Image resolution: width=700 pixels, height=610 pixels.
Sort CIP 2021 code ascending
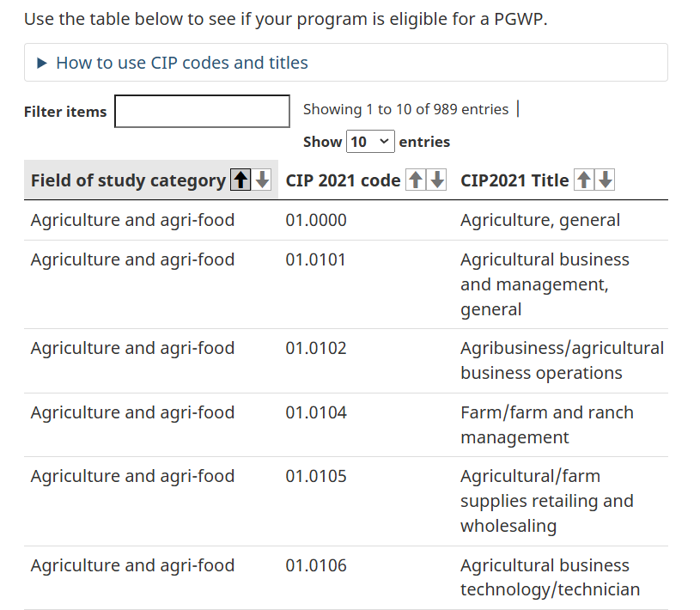pyautogui.click(x=416, y=180)
